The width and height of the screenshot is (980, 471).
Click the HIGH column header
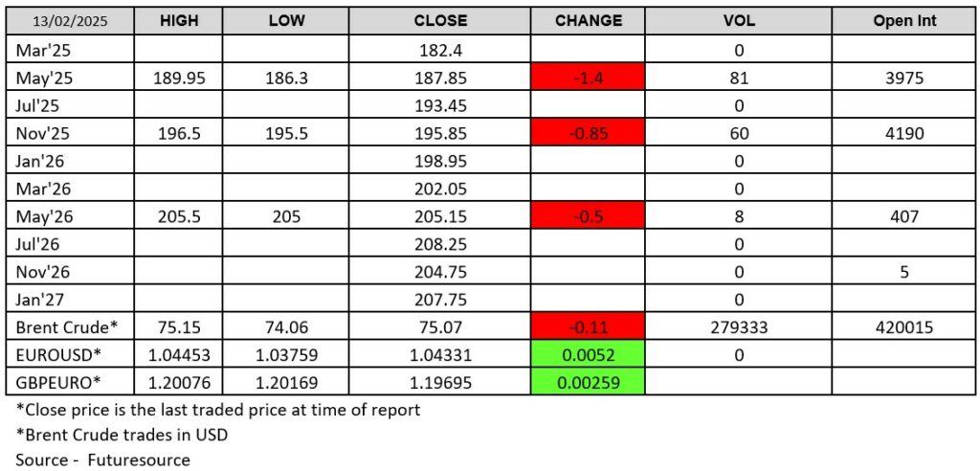[x=179, y=20]
